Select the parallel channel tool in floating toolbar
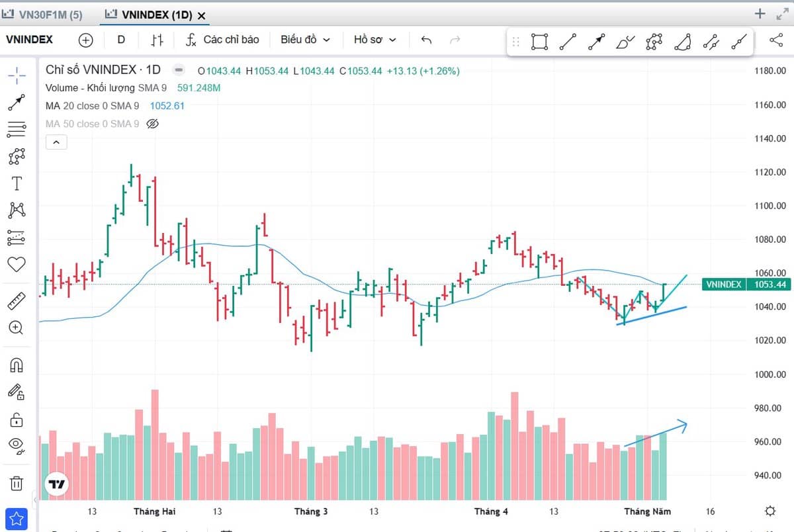The width and height of the screenshot is (794, 532). click(711, 42)
